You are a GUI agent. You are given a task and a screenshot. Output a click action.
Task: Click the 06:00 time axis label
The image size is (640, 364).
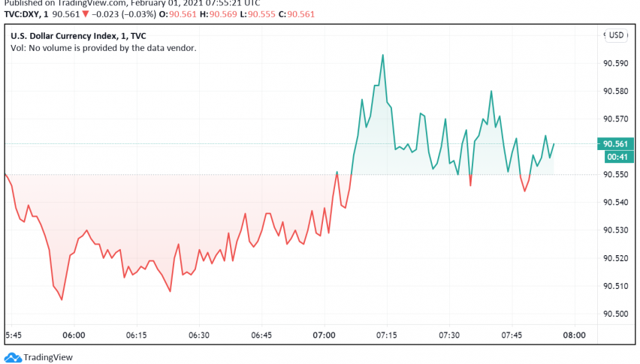point(74,335)
